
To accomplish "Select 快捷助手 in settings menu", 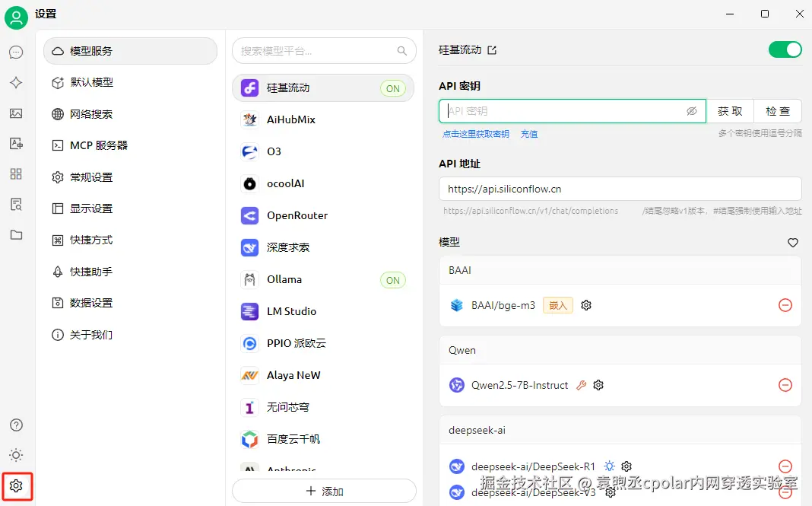I will click(x=130, y=272).
